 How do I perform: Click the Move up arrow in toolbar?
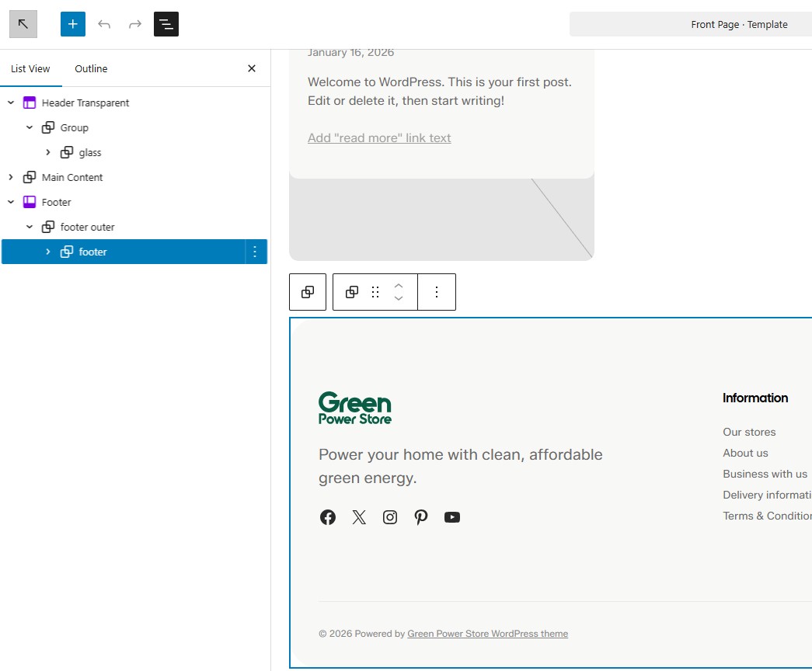coord(399,286)
